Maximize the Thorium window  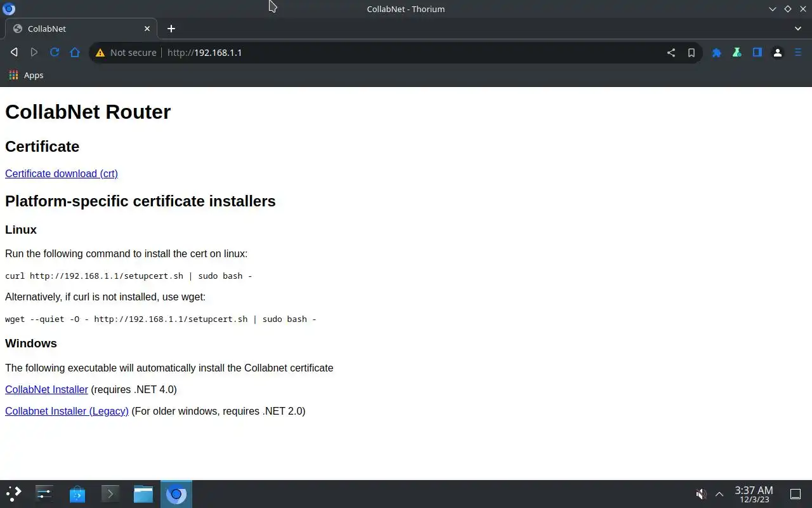pos(788,9)
